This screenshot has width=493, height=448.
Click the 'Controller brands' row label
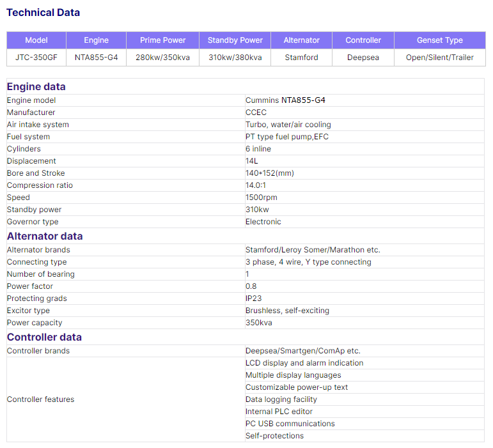[x=38, y=351]
